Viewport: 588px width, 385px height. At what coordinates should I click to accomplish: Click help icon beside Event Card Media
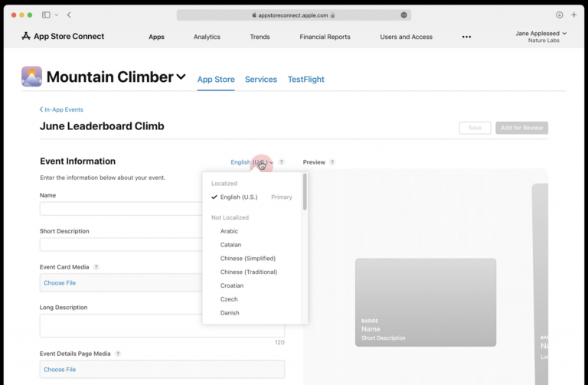tap(96, 267)
